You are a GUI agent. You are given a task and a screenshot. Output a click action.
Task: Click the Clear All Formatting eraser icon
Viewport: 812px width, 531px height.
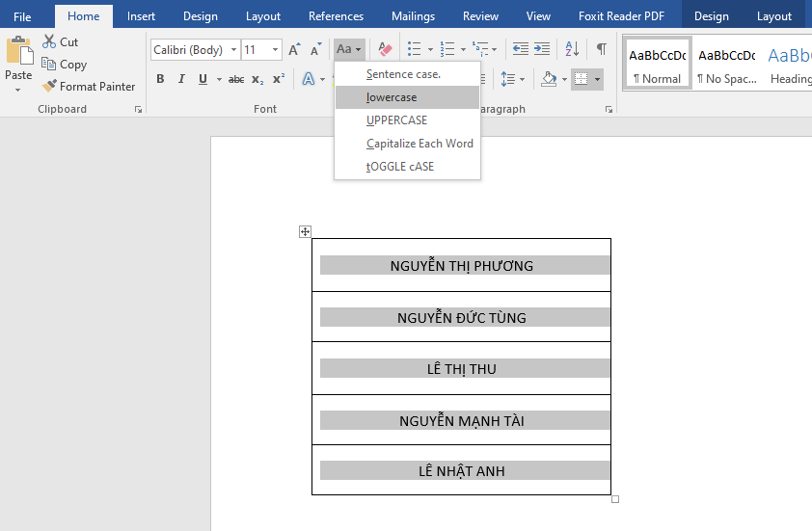click(x=385, y=49)
